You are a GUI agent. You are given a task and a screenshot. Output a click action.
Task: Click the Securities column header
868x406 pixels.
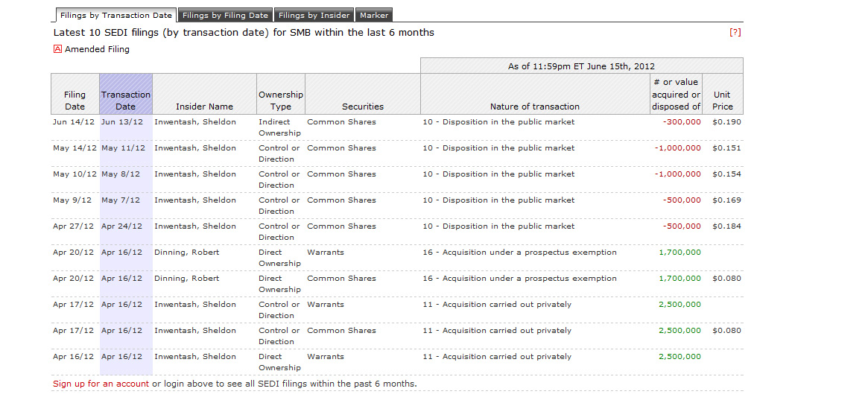pyautogui.click(x=363, y=107)
